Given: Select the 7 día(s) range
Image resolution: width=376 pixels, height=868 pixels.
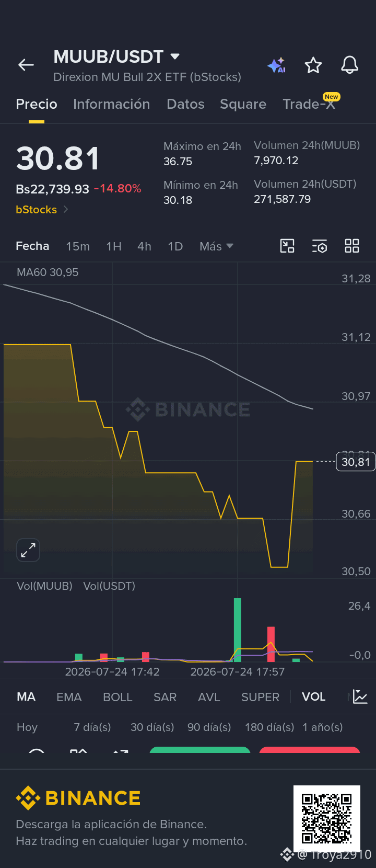Looking at the screenshot, I should (92, 727).
